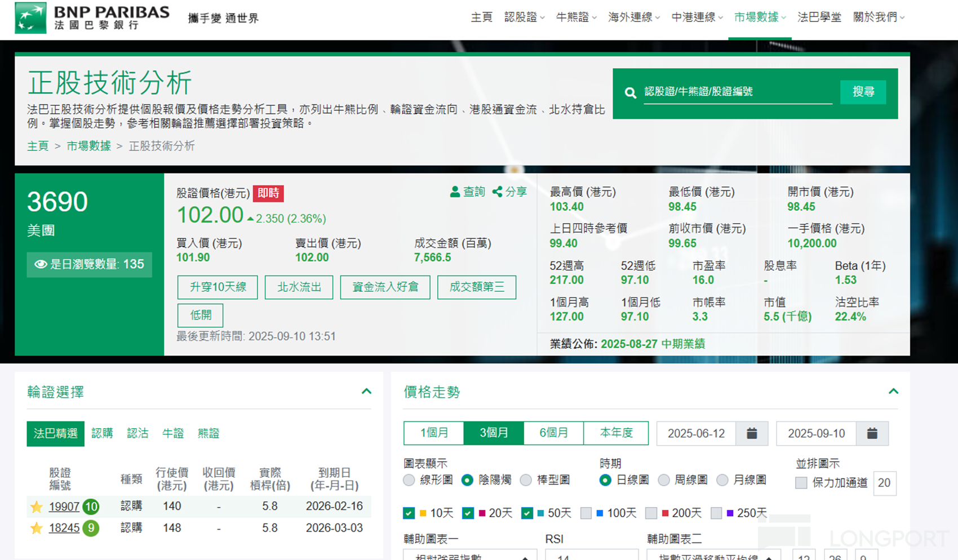The image size is (958, 560).
Task: Toggle the 50天 moving average checkbox
Action: point(527,513)
